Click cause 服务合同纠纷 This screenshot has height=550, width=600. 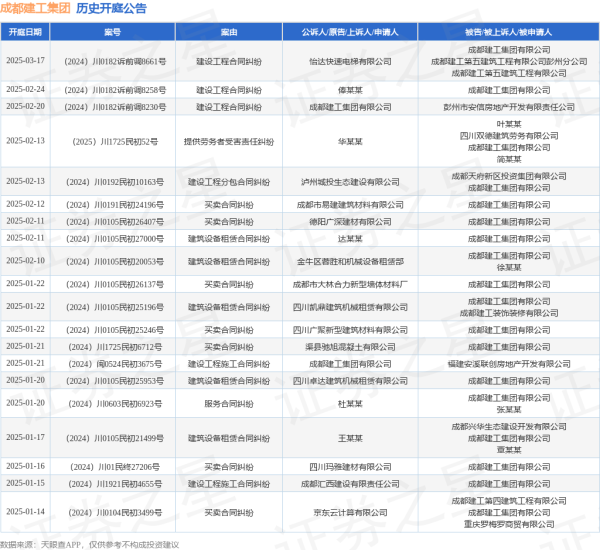pos(229,404)
